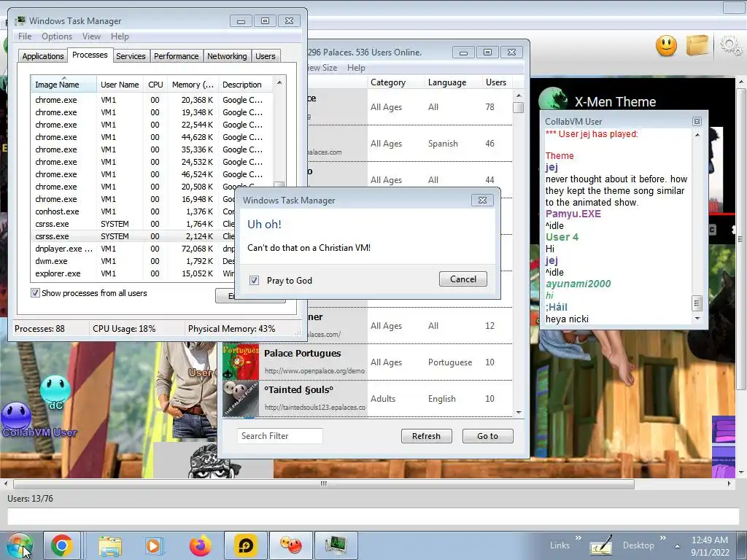This screenshot has height=560, width=747.
Task: Show hidden system tray icons
Action: click(x=677, y=546)
